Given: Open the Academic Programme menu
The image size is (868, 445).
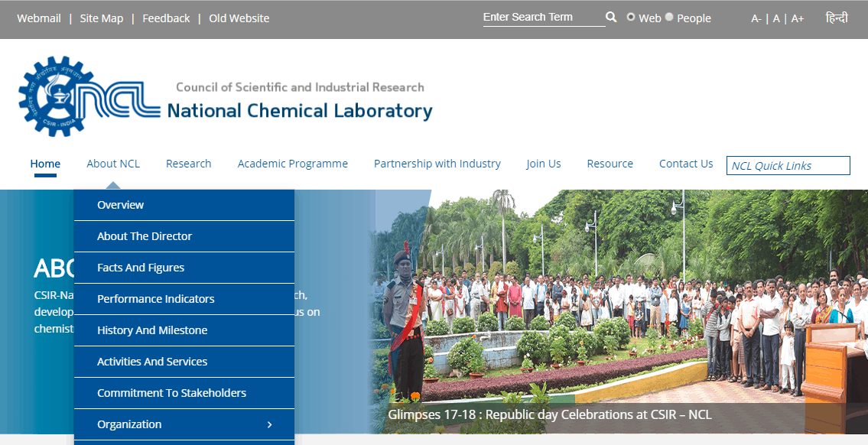Looking at the screenshot, I should (x=292, y=164).
